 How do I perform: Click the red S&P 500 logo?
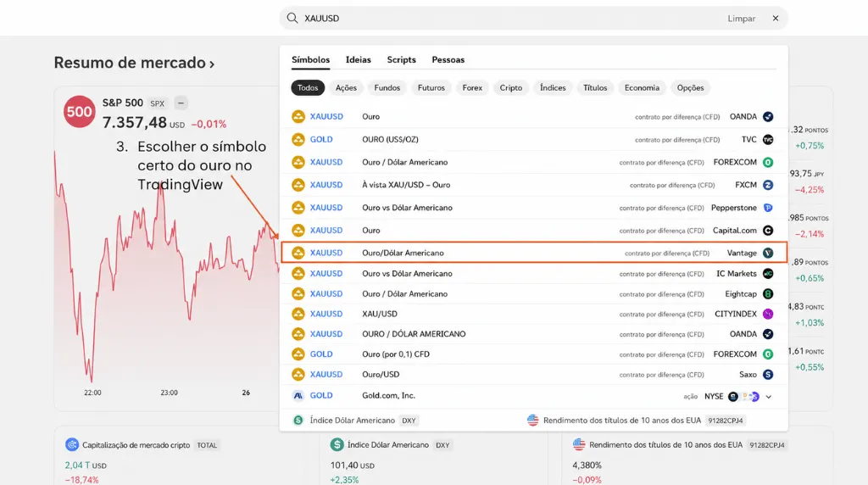(79, 112)
